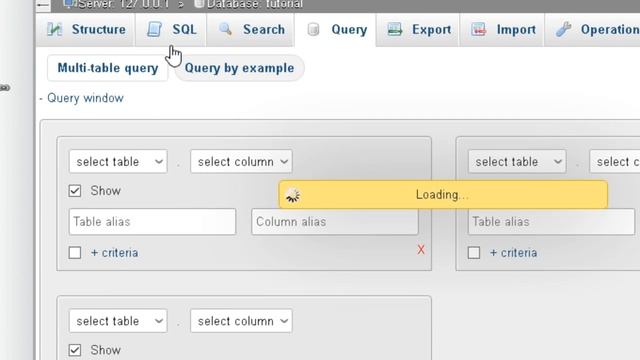Switch to the SQL tab
This screenshot has width=640, height=360.
171,30
